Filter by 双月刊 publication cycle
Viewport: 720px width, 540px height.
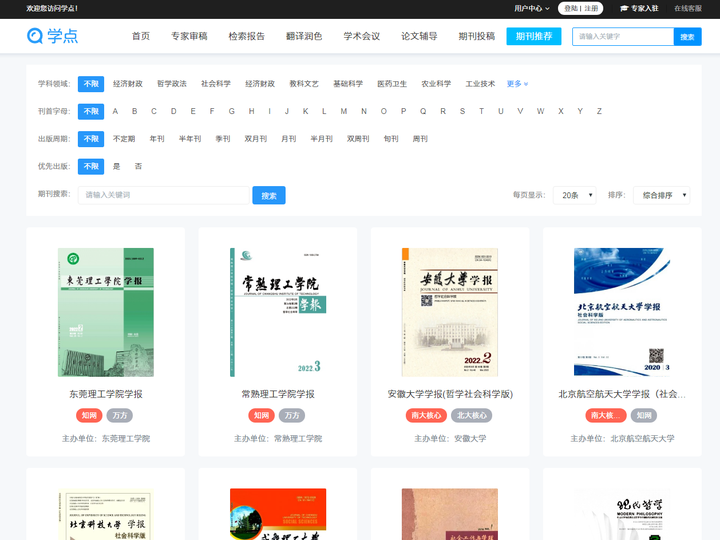[256, 139]
